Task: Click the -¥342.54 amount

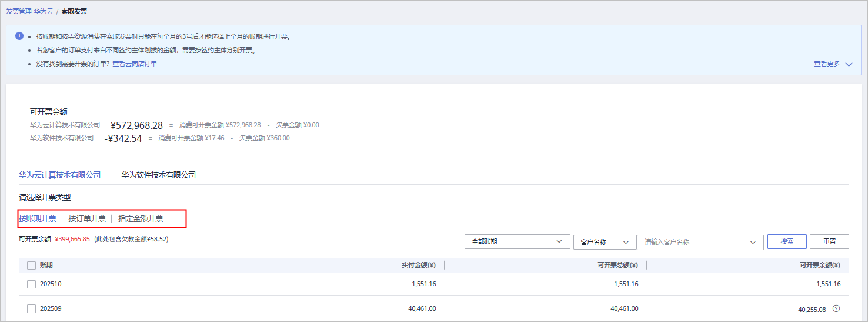Action: click(x=123, y=139)
